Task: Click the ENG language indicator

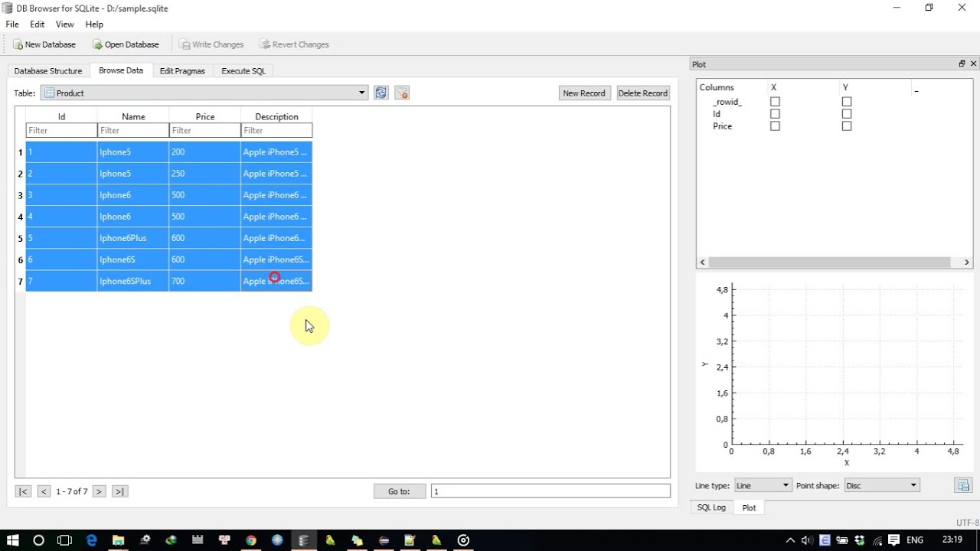Action: [915, 540]
